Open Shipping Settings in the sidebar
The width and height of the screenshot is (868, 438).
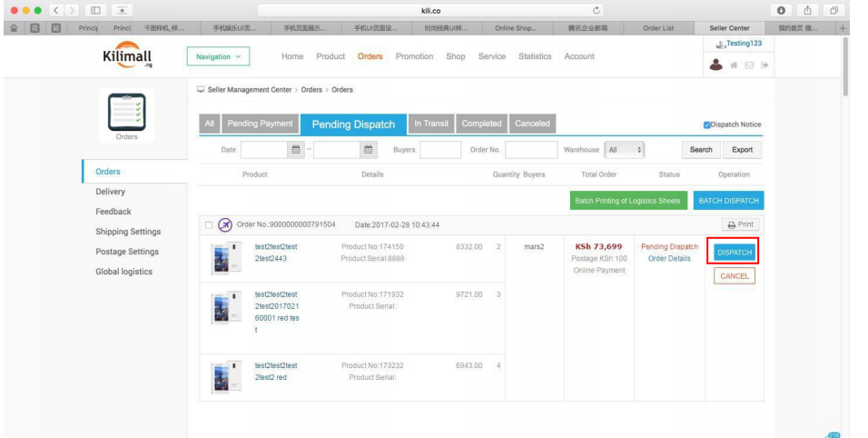(x=128, y=232)
